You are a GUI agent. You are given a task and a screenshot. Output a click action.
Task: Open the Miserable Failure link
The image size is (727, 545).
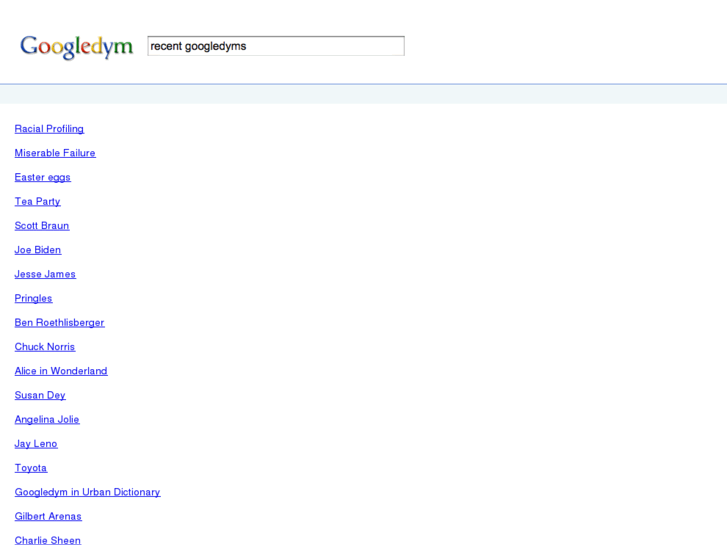tap(55, 153)
